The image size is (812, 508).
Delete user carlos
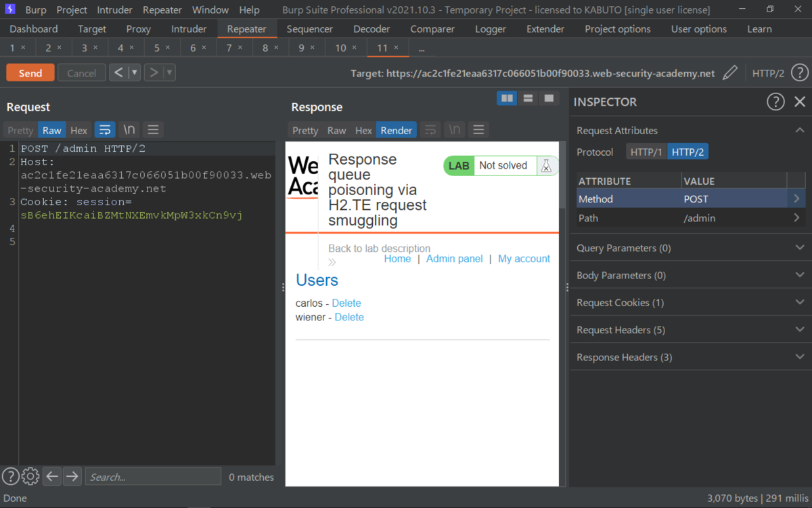(x=346, y=303)
